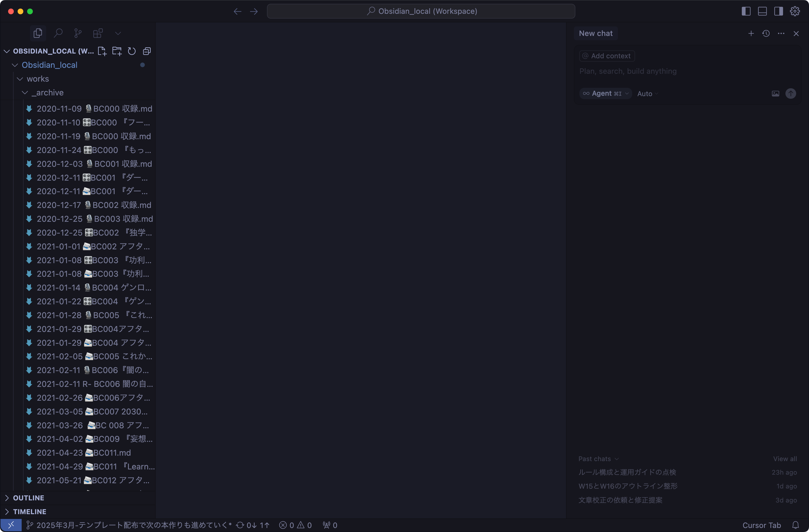Collapse all folders in explorer
Image resolution: width=809 pixels, height=532 pixels.
point(147,51)
